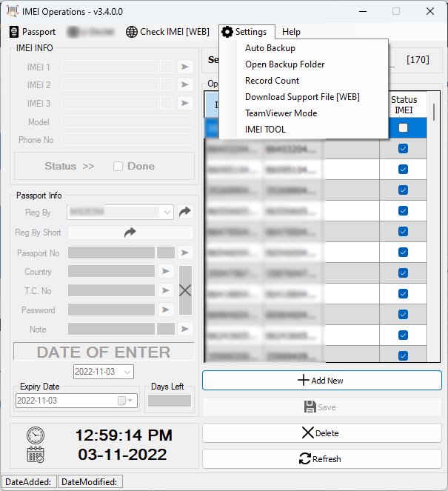Screen dimensions: 448x491
Task: Choose Open Backup Folder
Action: pos(284,64)
